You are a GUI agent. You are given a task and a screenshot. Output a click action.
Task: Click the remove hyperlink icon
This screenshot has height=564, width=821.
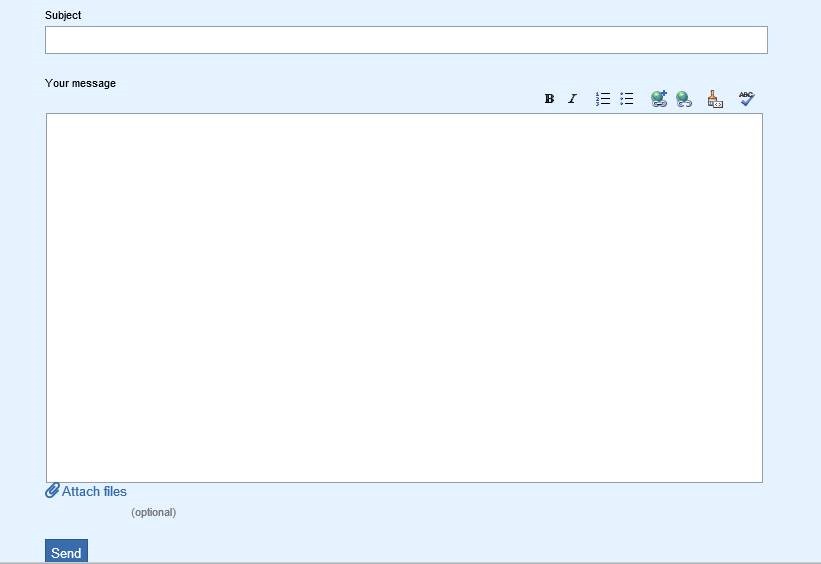pos(684,99)
